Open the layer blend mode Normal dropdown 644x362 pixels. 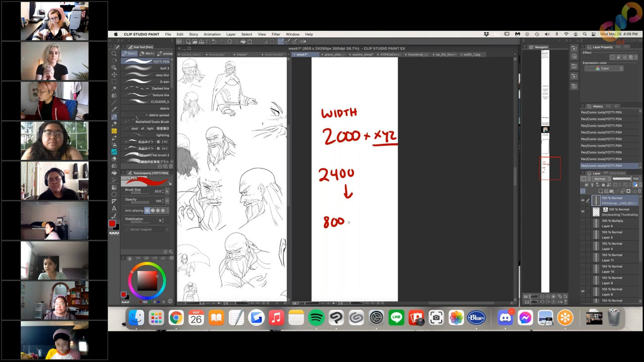click(x=601, y=178)
